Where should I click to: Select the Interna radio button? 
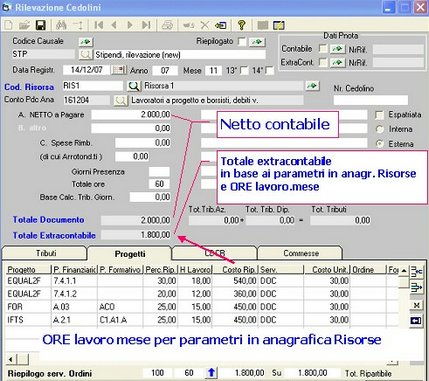(380, 129)
